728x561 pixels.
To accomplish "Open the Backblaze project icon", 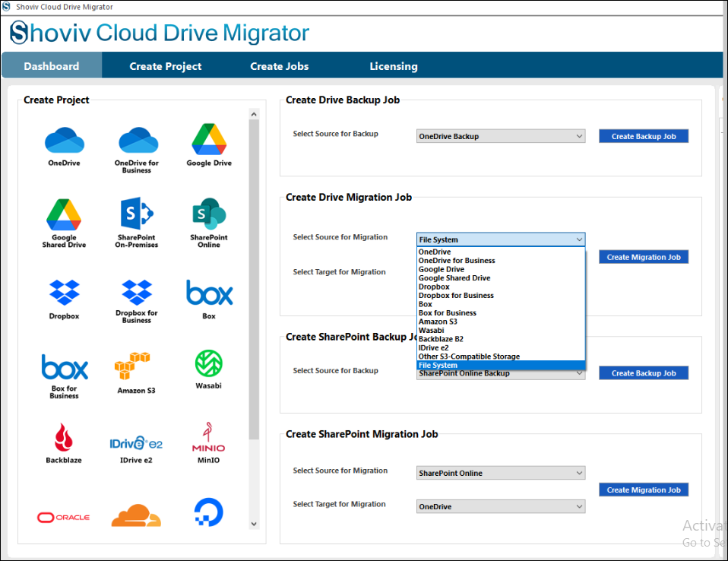I will click(x=64, y=437).
